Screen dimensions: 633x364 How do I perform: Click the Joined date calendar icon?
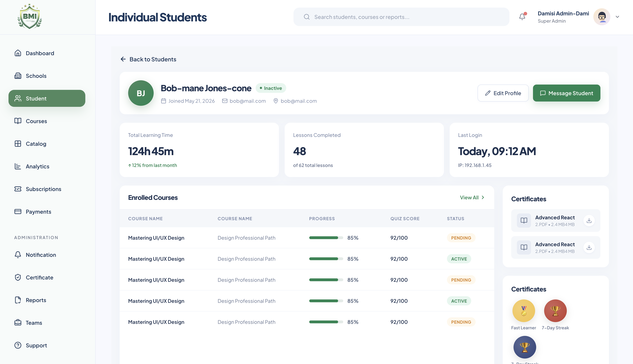click(x=164, y=101)
